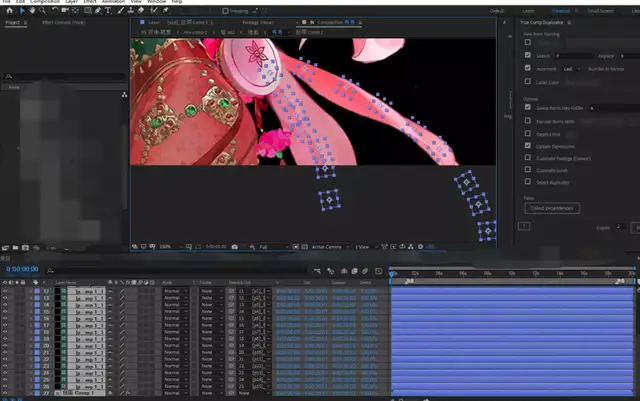The image size is (640, 401).
Task: Select the Small Screen workspace
Action: (600, 11)
